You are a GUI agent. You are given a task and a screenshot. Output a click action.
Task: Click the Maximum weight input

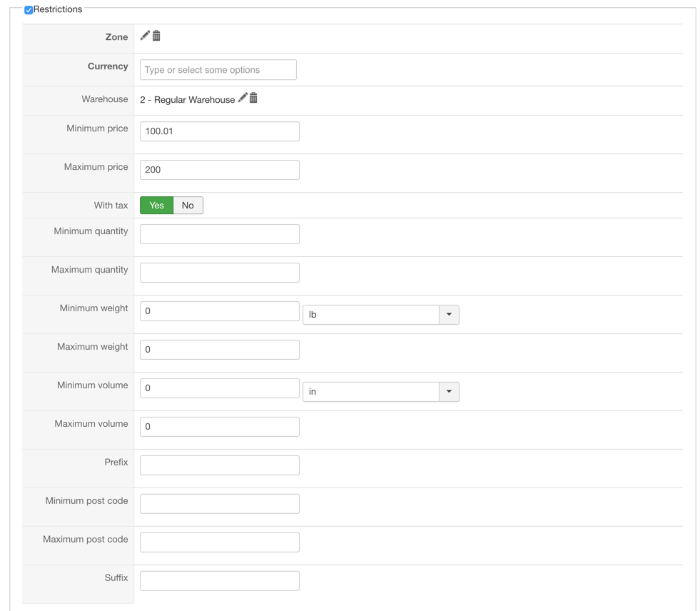tap(219, 350)
